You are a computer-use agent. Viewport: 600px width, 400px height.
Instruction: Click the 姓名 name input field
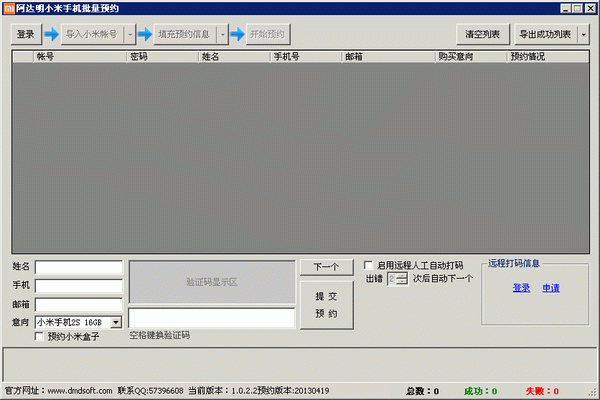(78, 267)
